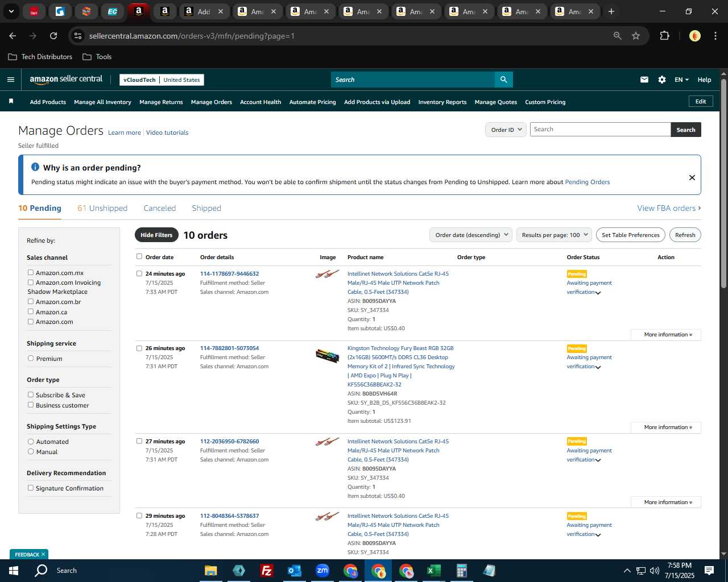Click the order search input field
Viewport: 728px width, 582px height.
pos(600,130)
